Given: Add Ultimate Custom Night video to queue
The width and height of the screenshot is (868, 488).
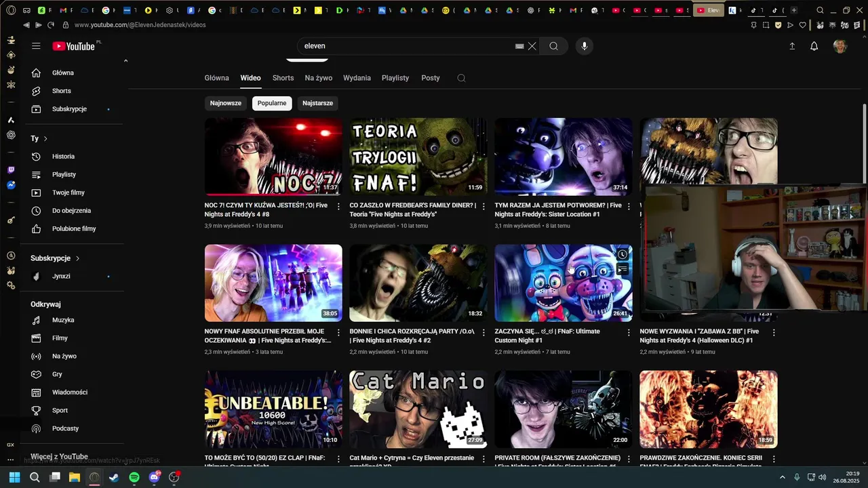Looking at the screenshot, I should pyautogui.click(x=623, y=270).
